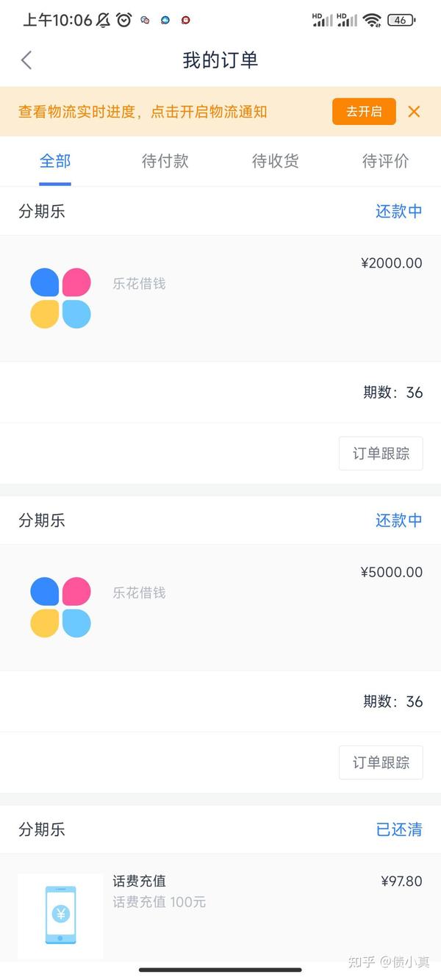Tap the ¥2000.00 order's 乐花借钱 logo
The height and width of the screenshot is (980, 441).
click(x=60, y=298)
